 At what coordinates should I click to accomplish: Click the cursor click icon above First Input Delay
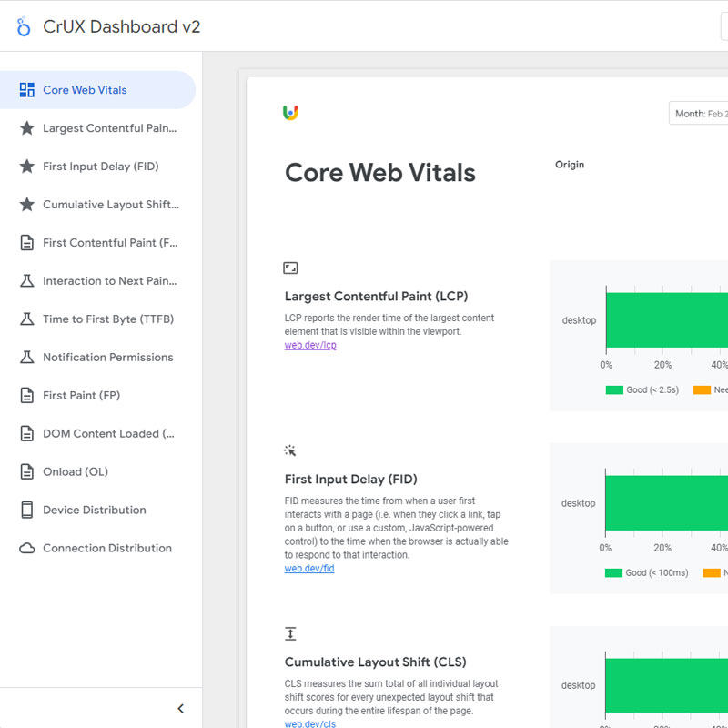[x=290, y=450]
